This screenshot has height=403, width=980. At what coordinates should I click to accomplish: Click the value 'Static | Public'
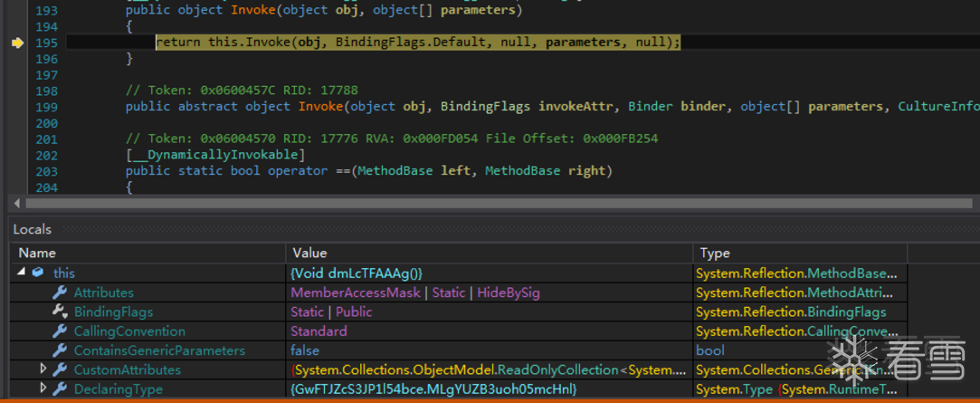(x=331, y=312)
